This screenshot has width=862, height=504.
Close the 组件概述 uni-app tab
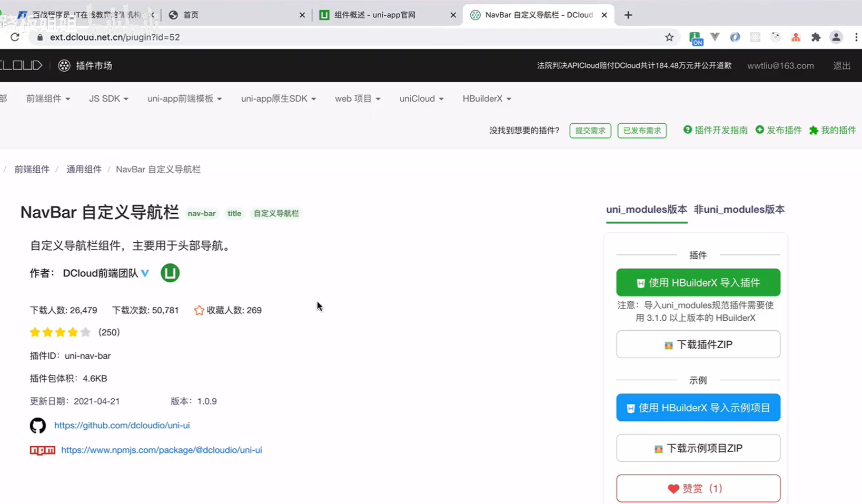(x=453, y=15)
